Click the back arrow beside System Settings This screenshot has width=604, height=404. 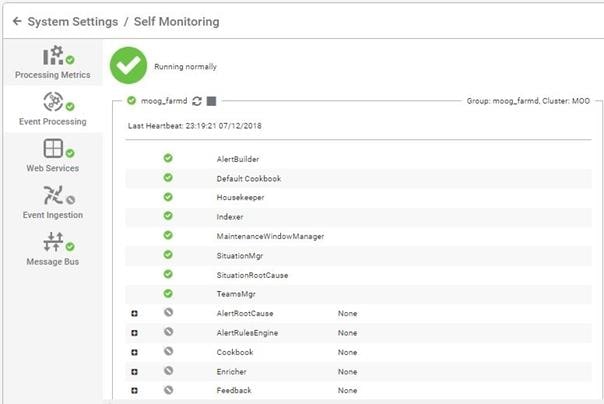click(x=17, y=21)
